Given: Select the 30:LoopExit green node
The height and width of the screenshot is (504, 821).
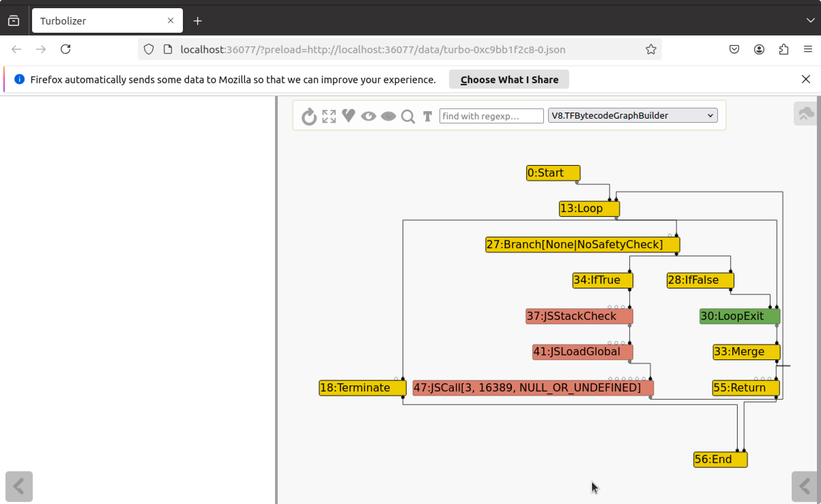Looking at the screenshot, I should 739,316.
